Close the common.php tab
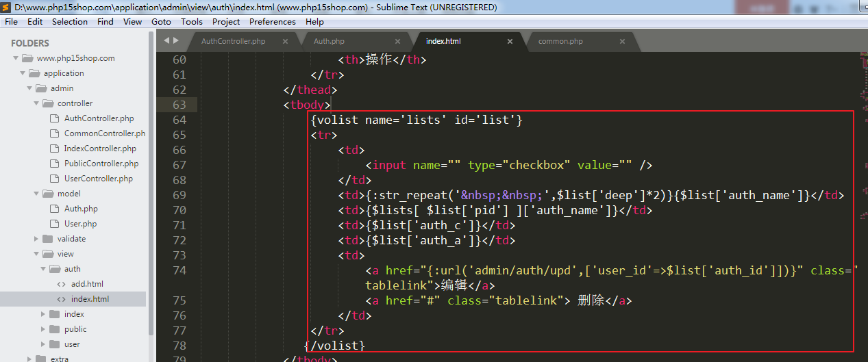 (x=622, y=41)
